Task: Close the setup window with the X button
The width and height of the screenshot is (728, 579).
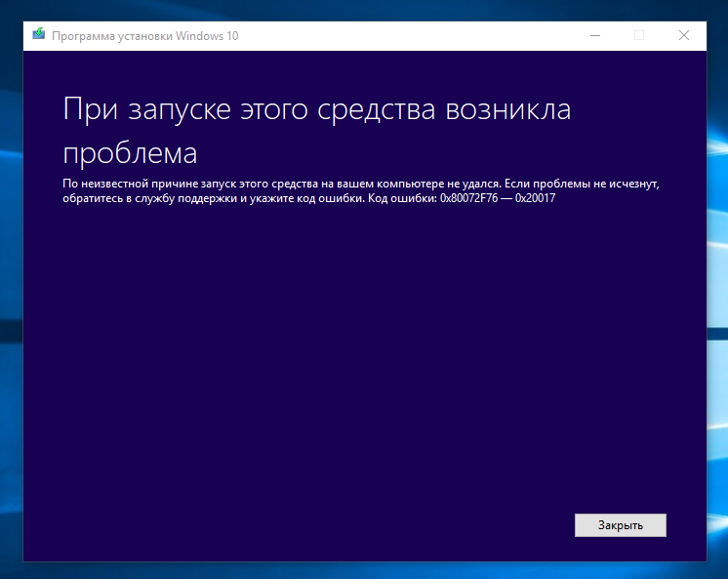Action: (x=684, y=36)
